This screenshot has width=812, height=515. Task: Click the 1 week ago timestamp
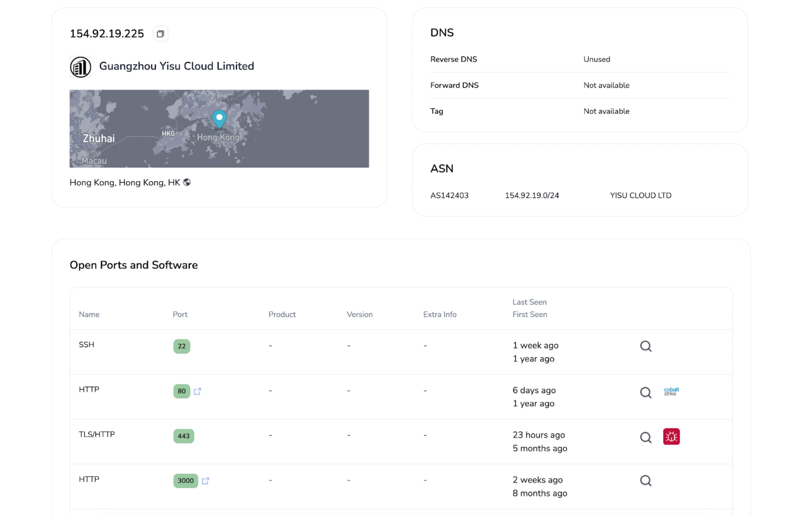pos(535,345)
